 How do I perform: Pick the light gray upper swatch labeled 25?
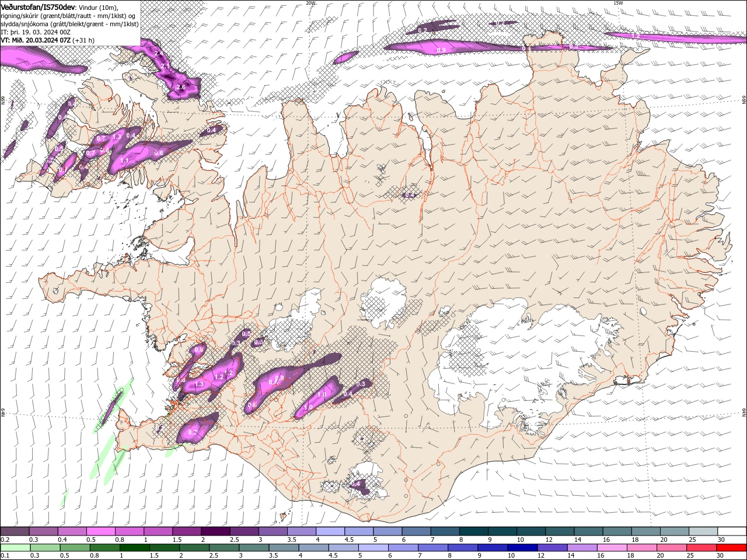tap(703, 531)
